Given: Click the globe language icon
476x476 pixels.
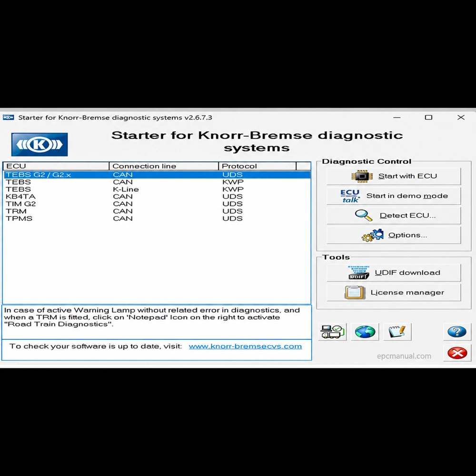Looking at the screenshot, I should (365, 331).
